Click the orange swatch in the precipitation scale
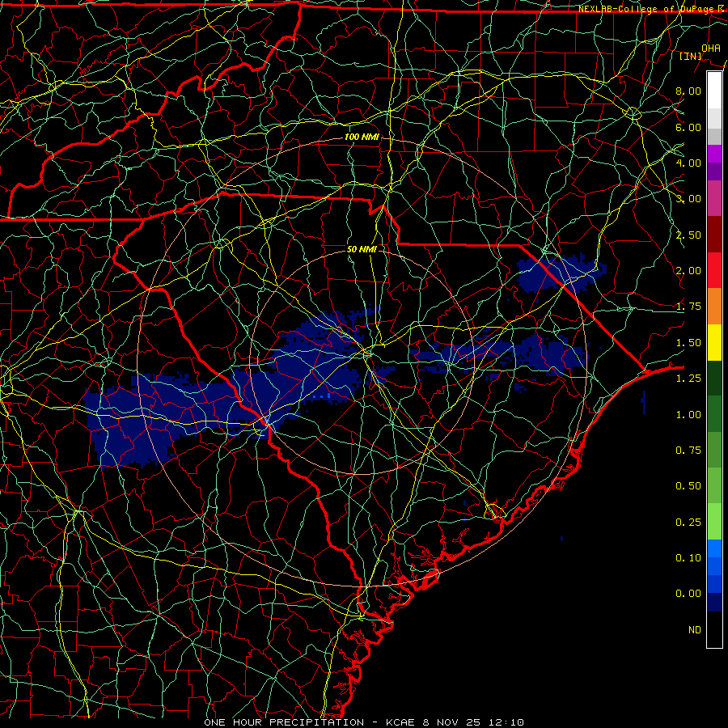The width and height of the screenshot is (728, 728). [x=714, y=306]
